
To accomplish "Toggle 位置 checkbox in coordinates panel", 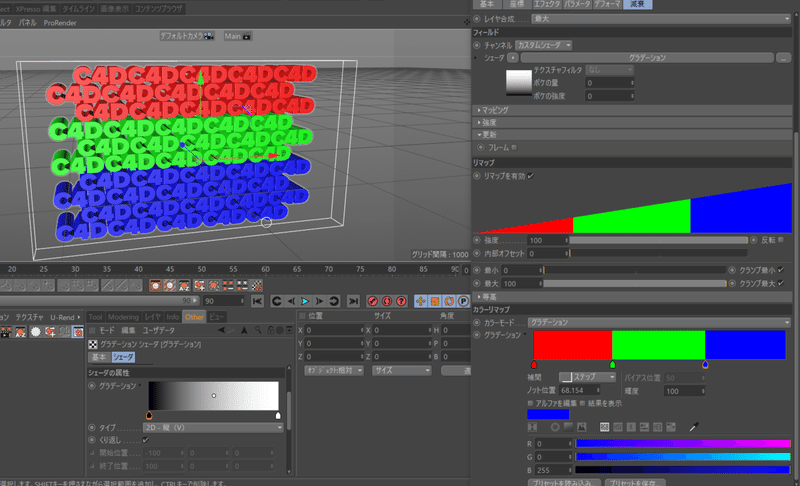I will coord(302,316).
